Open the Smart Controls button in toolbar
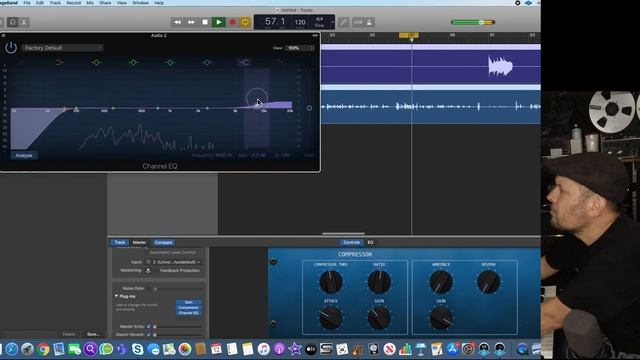Image resolution: width=640 pixels, height=360 pixels. pyautogui.click(x=12, y=22)
